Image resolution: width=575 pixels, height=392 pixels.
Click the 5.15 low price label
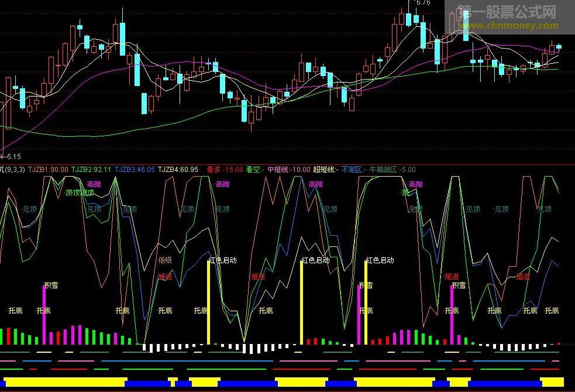(x=13, y=157)
